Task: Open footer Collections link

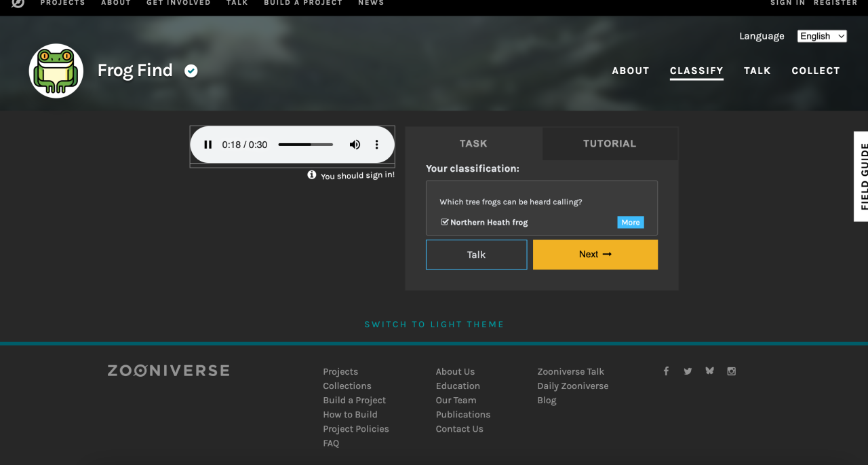Action: pyautogui.click(x=347, y=386)
